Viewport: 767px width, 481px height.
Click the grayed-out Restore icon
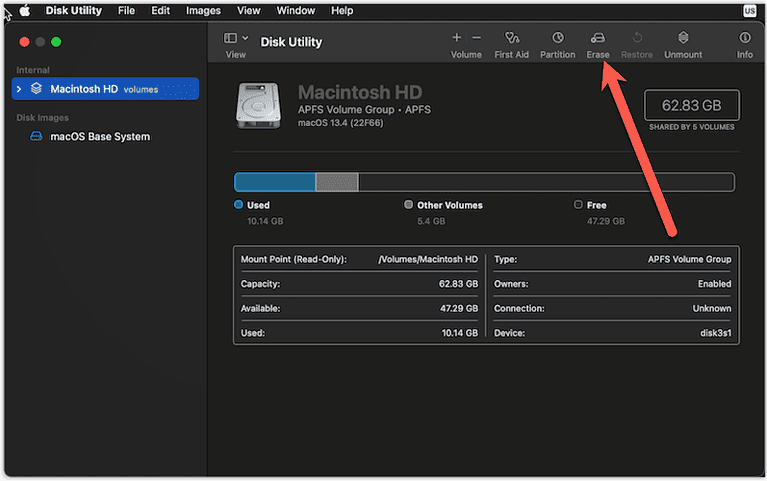coord(637,38)
